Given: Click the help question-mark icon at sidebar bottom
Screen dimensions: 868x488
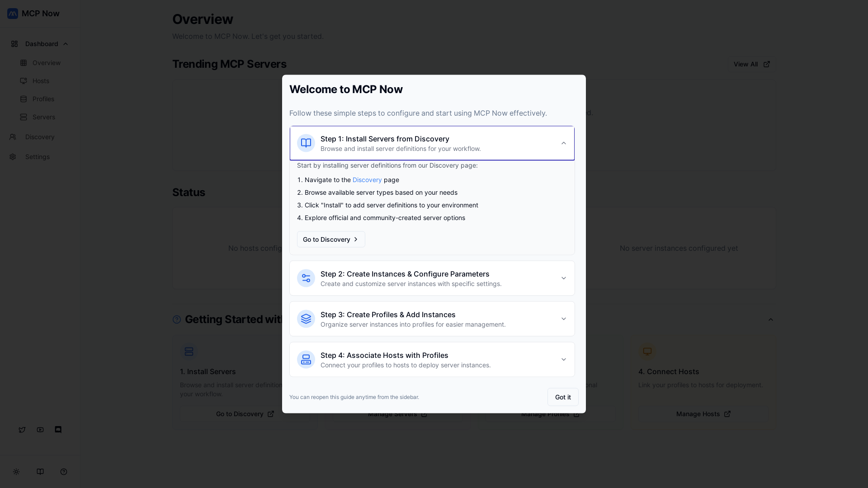Looking at the screenshot, I should pos(64,472).
